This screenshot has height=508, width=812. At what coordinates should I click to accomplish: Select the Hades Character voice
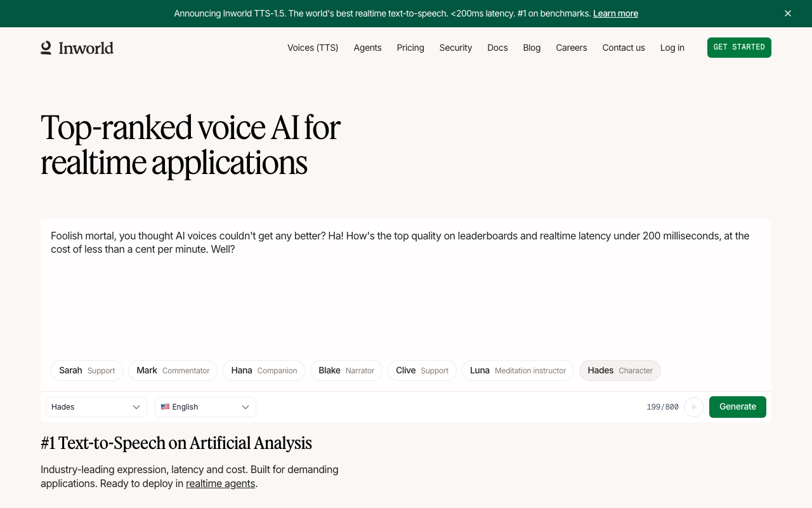tap(620, 371)
